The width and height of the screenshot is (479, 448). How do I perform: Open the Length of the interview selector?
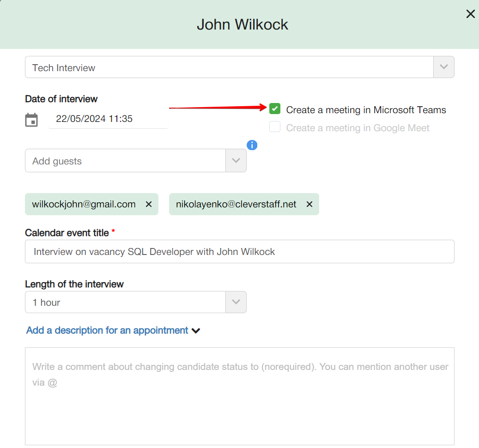125,302
